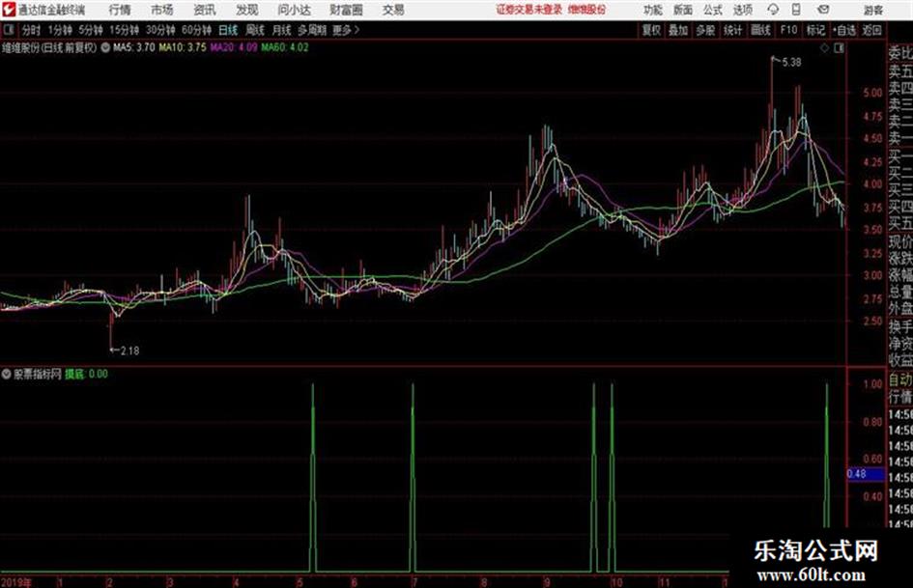
Task: Click the MA60: 4.02 indicator label
Action: coord(285,47)
